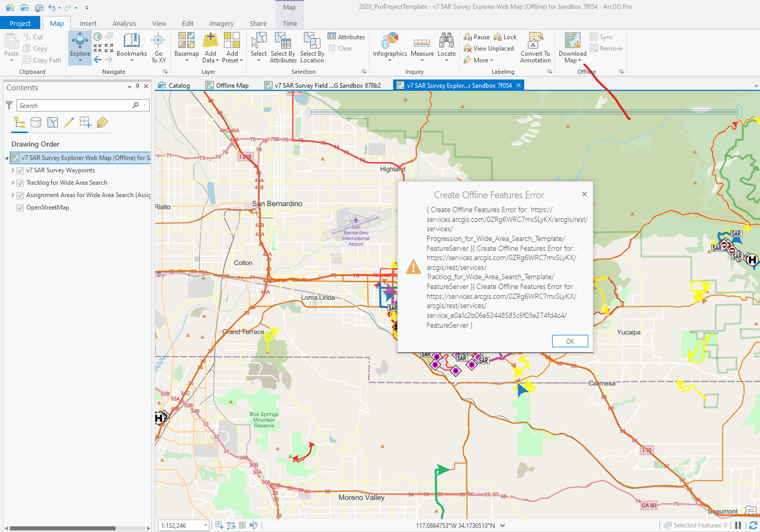Switch to the Catalog view tab

point(174,85)
